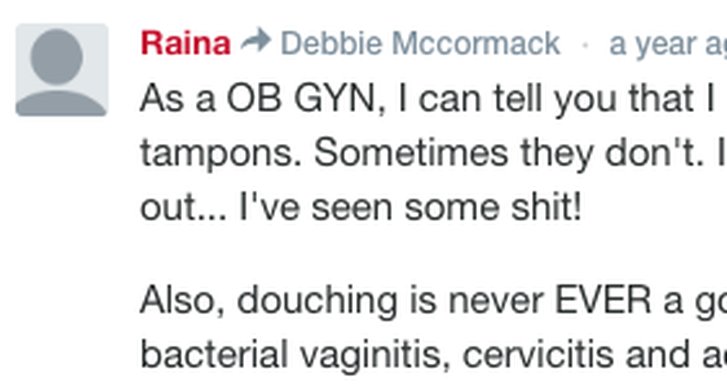Image resolution: width=727 pixels, height=388 pixels.
Task: Click the dot separator before the timestamp
Action: (585, 45)
